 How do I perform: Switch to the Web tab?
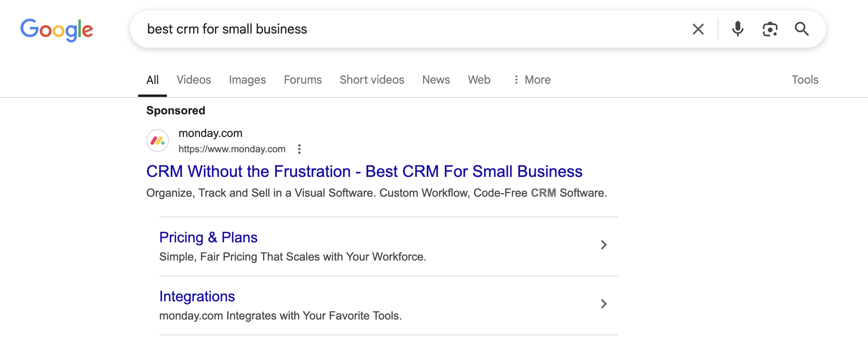coord(479,80)
